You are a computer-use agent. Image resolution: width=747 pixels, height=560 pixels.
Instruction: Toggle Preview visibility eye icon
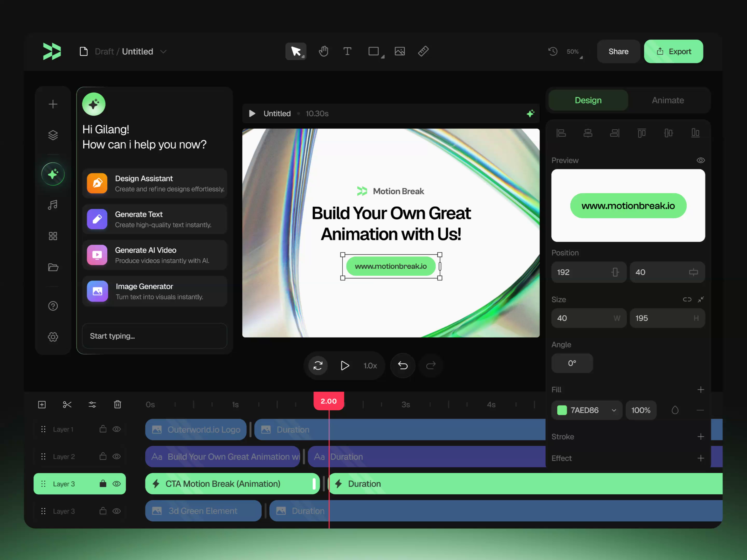(x=701, y=160)
